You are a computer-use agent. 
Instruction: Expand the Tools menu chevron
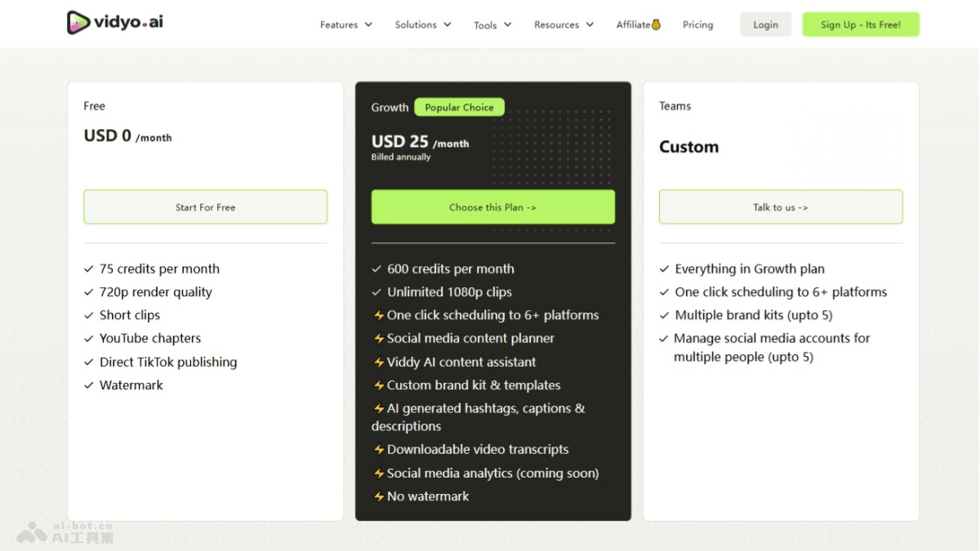coord(507,25)
